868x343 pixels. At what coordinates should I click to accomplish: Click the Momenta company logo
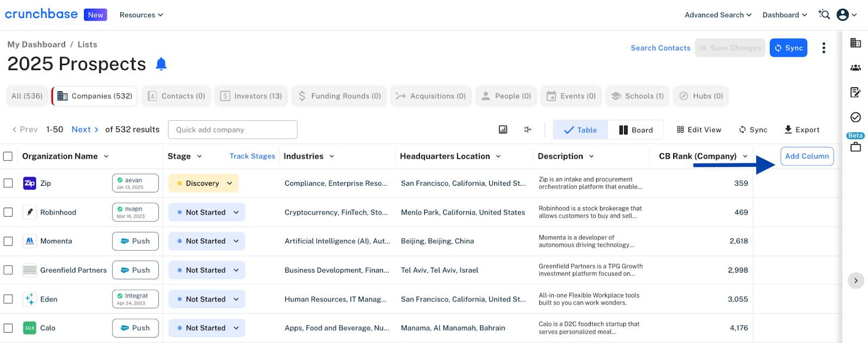tap(30, 241)
